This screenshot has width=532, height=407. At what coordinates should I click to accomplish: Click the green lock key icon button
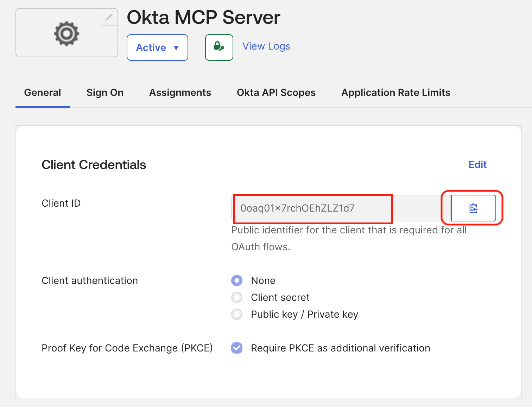click(x=219, y=47)
